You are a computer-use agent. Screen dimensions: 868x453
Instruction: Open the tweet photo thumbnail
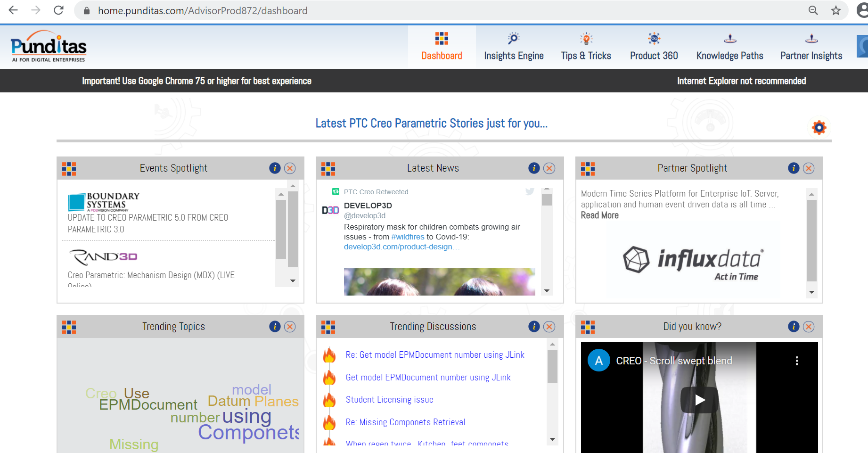[439, 282]
